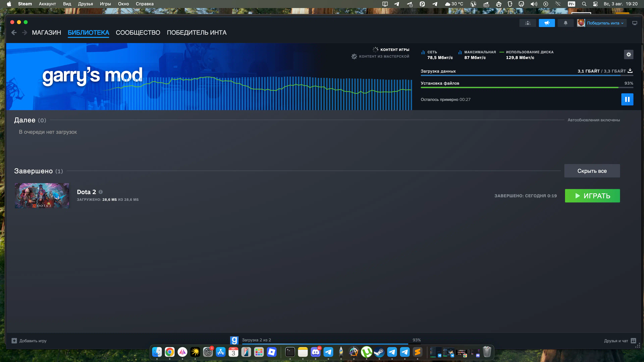Open Terminal from the dock
The height and width of the screenshot is (362, 644).
coord(290,352)
